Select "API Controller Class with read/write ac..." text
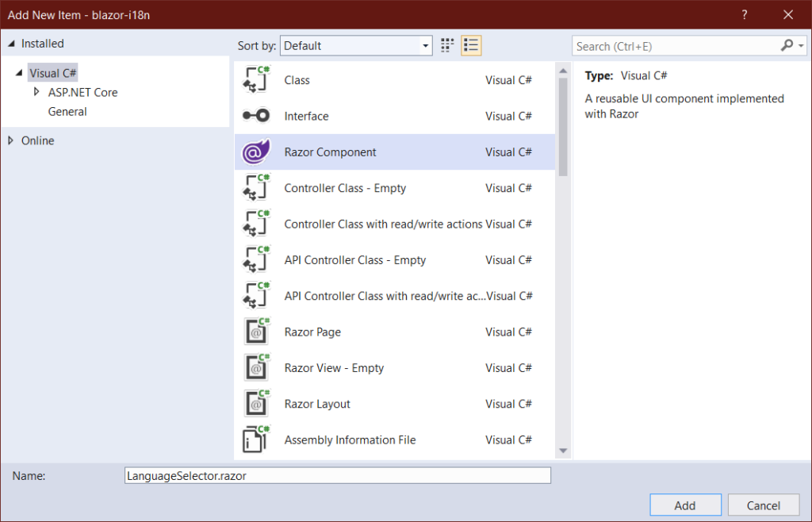Screen dimensions: 812x522 pyautogui.click(x=385, y=296)
